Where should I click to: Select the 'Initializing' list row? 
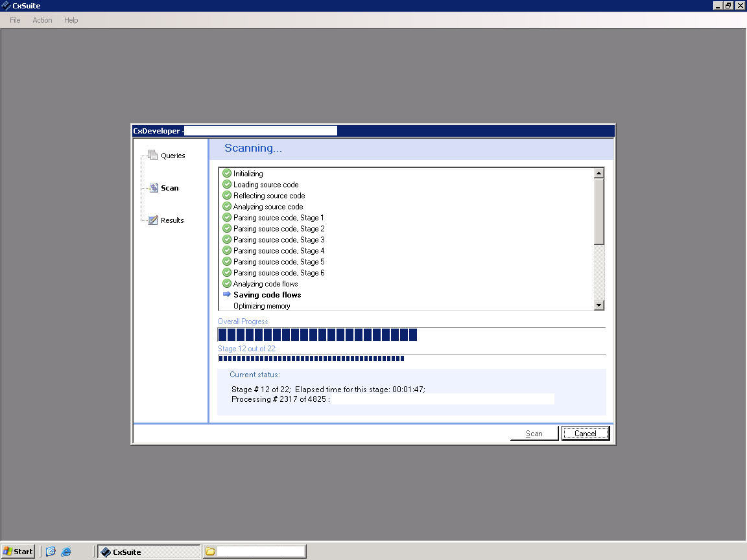coord(407,173)
